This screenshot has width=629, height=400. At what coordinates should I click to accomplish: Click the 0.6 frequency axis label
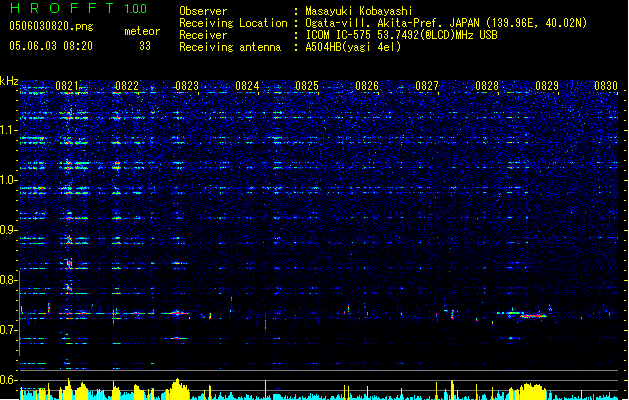9,380
